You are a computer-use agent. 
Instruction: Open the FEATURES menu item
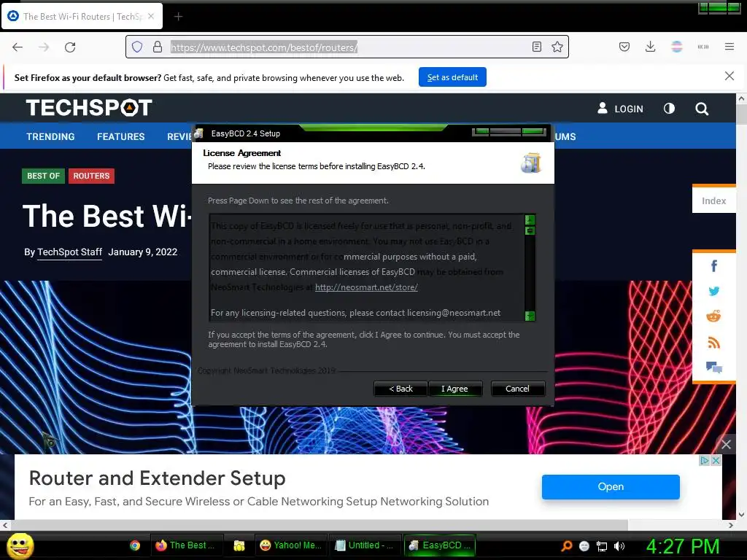click(x=120, y=136)
